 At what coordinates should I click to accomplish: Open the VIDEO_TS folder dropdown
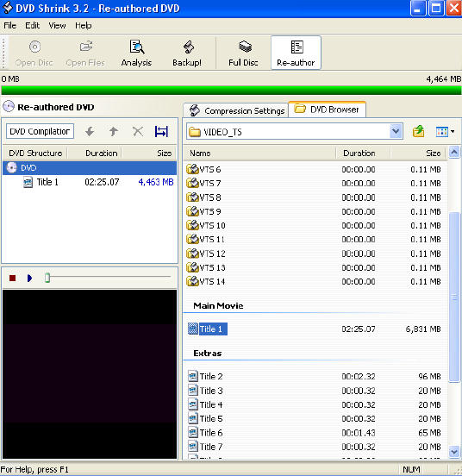pyautogui.click(x=396, y=131)
